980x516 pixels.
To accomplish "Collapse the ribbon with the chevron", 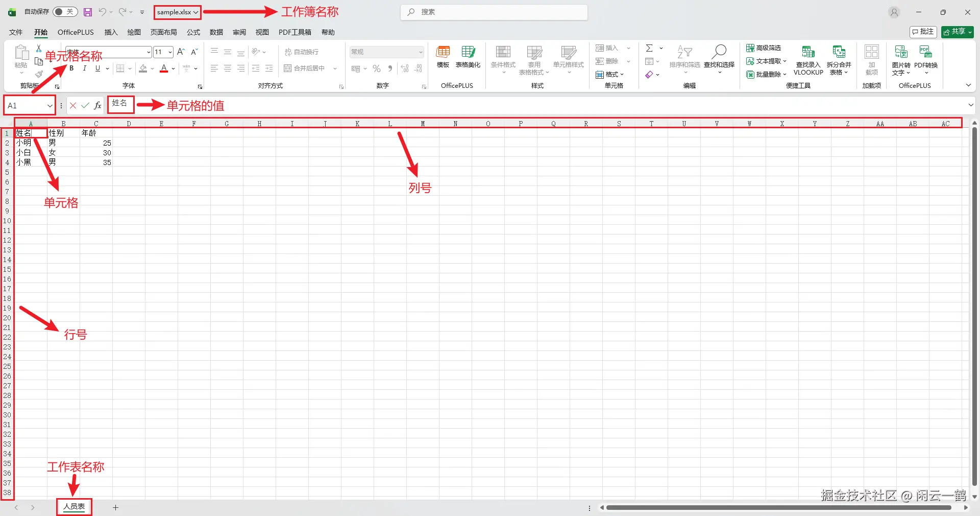I will 968,85.
